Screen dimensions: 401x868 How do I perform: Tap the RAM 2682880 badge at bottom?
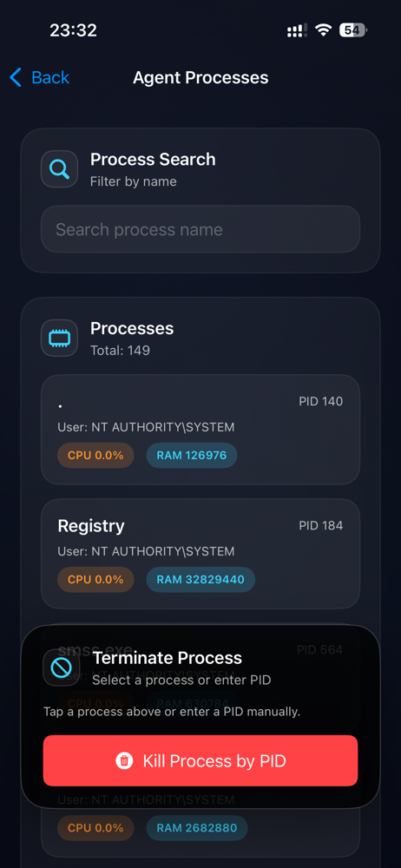pos(197,828)
